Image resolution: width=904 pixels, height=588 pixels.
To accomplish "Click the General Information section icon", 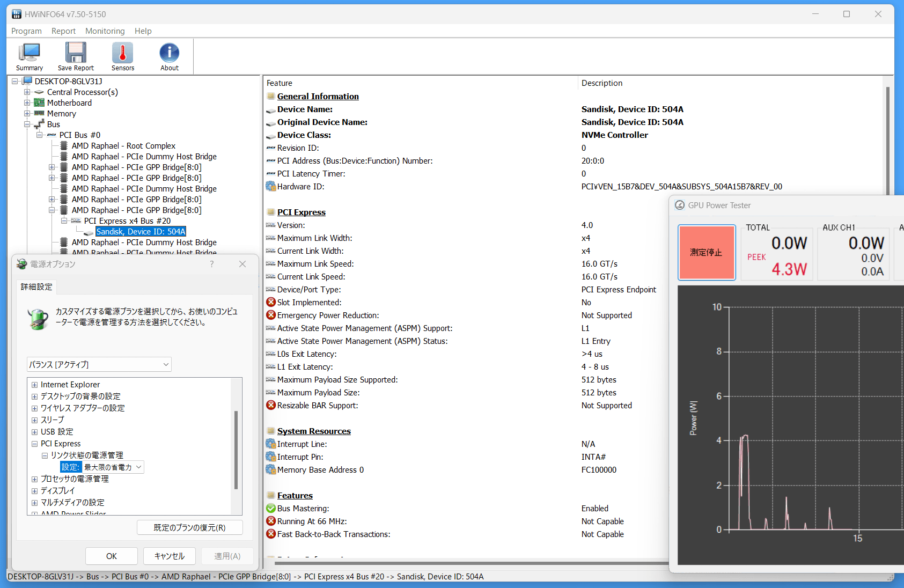I will coord(271,96).
